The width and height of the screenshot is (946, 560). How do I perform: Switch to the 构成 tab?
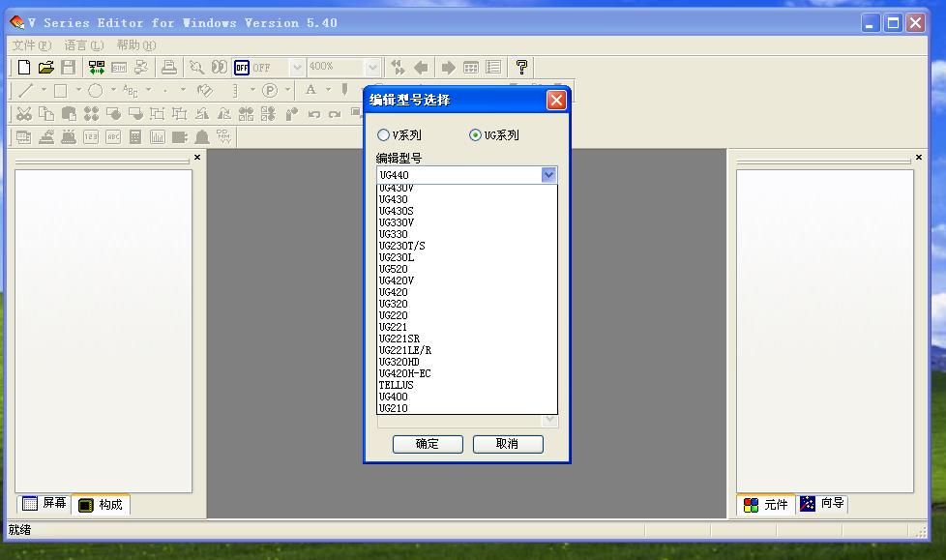click(x=101, y=504)
